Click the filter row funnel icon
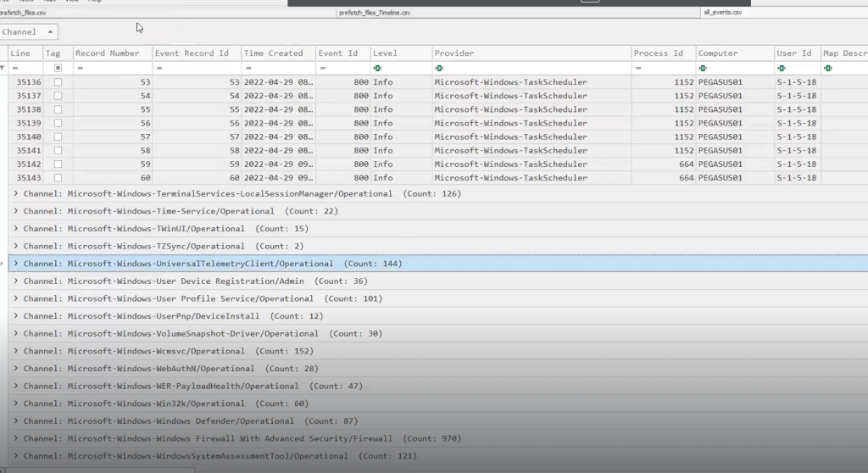The image size is (868, 473). tap(3, 68)
